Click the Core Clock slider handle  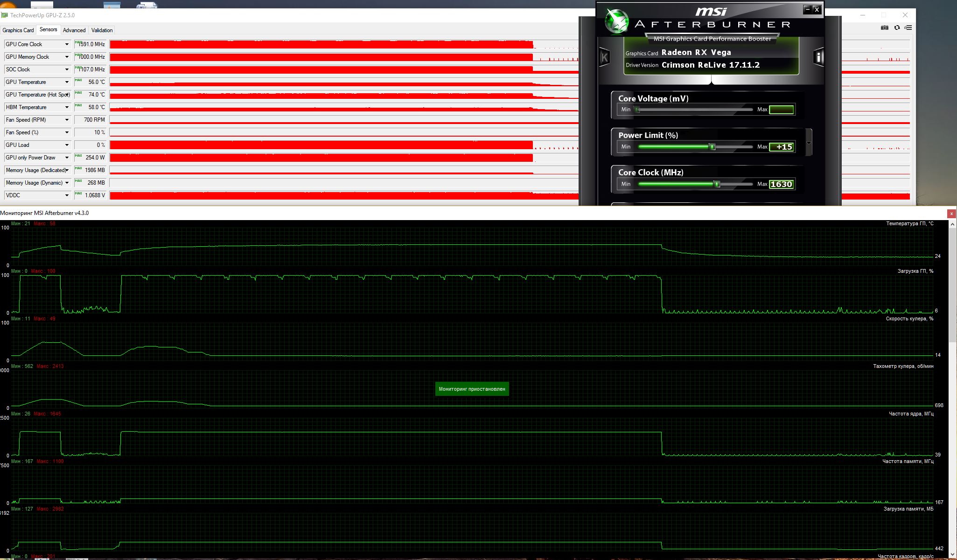(717, 184)
